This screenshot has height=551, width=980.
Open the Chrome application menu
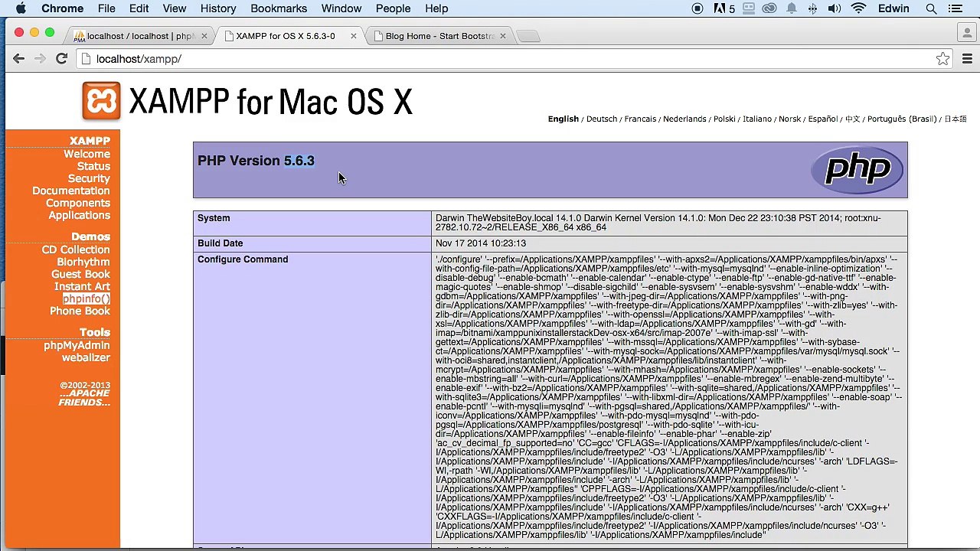(x=62, y=8)
